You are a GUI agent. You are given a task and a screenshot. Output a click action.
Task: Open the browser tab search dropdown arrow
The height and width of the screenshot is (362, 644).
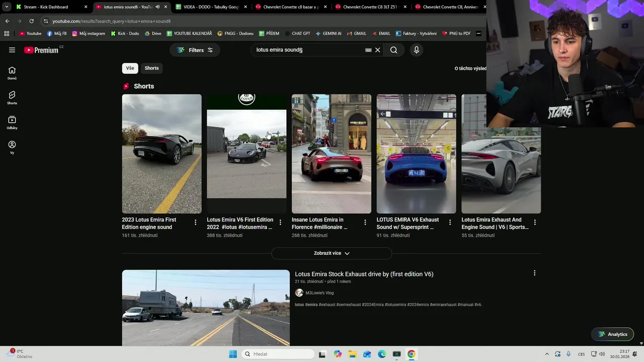tap(7, 7)
